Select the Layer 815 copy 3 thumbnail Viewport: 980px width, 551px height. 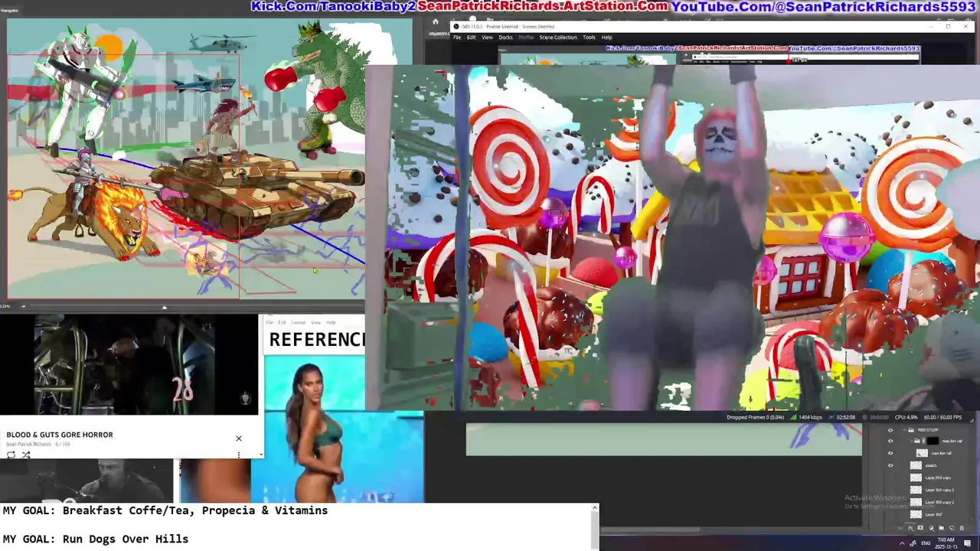[916, 490]
